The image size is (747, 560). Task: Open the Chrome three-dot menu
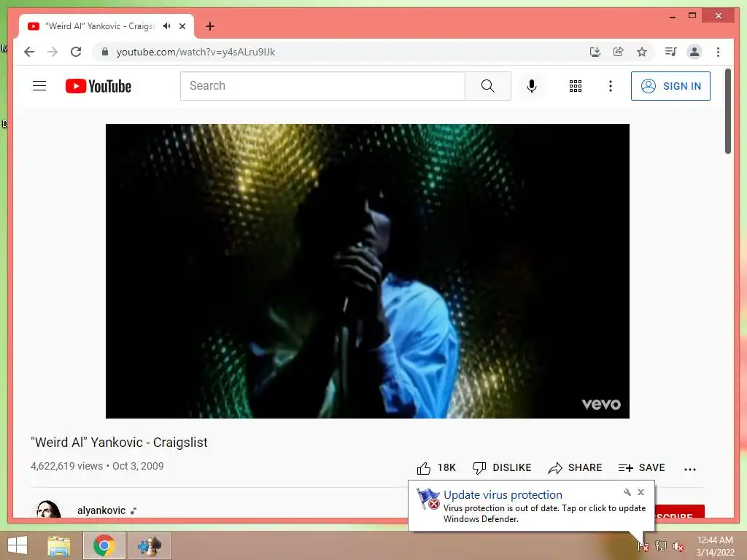pos(718,52)
